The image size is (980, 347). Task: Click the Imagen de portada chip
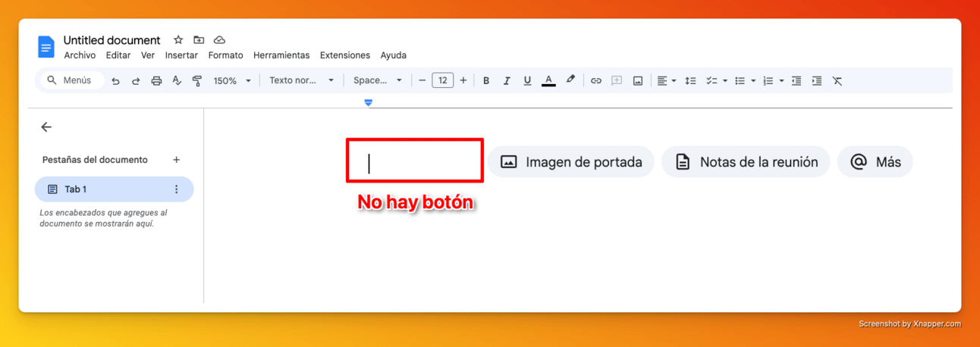(x=570, y=162)
